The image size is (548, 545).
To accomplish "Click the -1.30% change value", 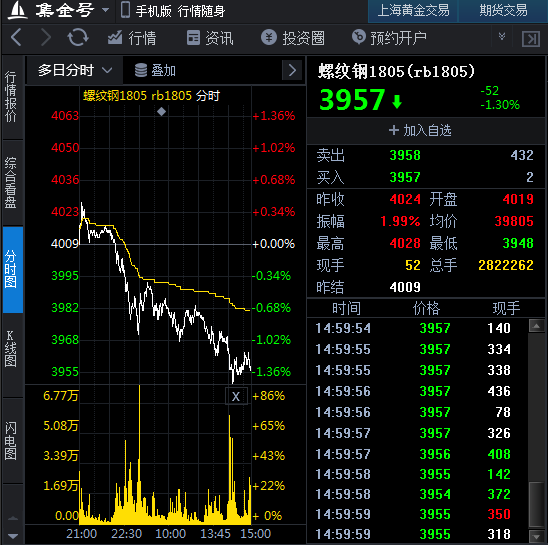I will 500,105.
